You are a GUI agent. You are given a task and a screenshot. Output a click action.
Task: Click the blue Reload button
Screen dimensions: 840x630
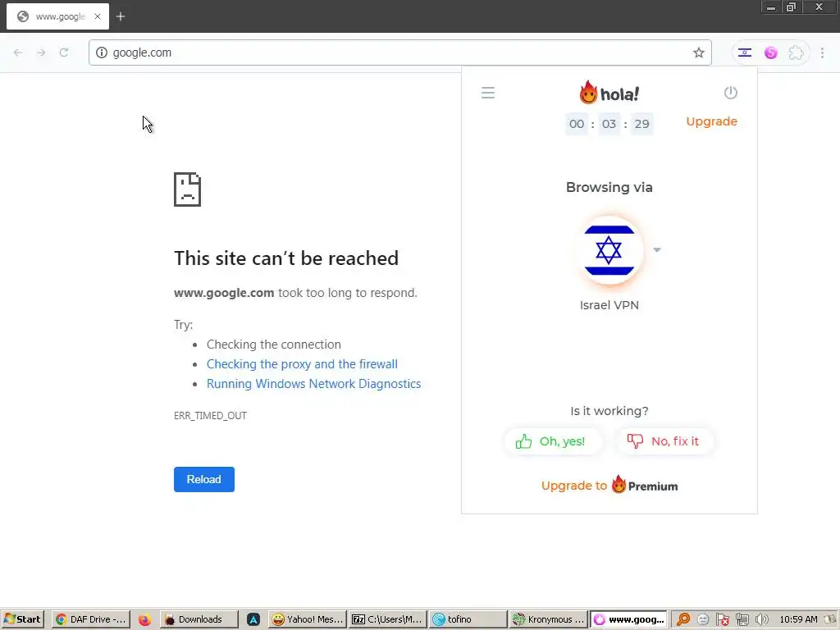click(x=203, y=479)
